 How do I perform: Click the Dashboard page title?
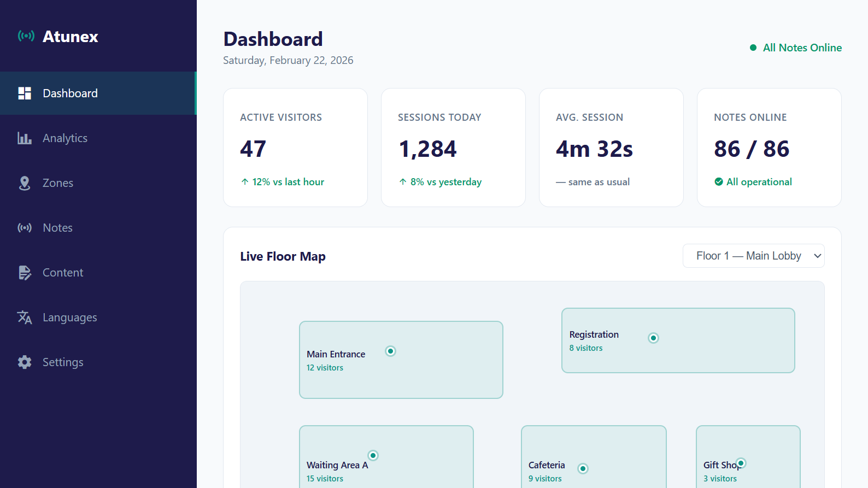(x=273, y=39)
